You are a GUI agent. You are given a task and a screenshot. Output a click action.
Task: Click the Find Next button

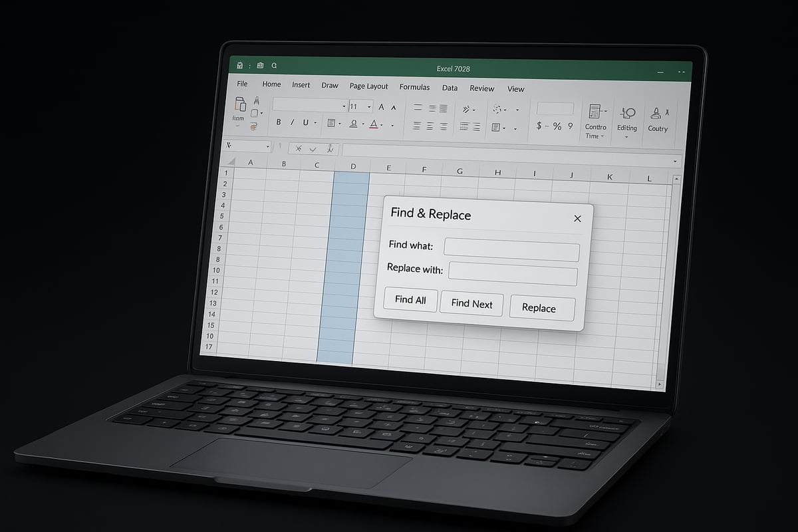click(x=471, y=304)
